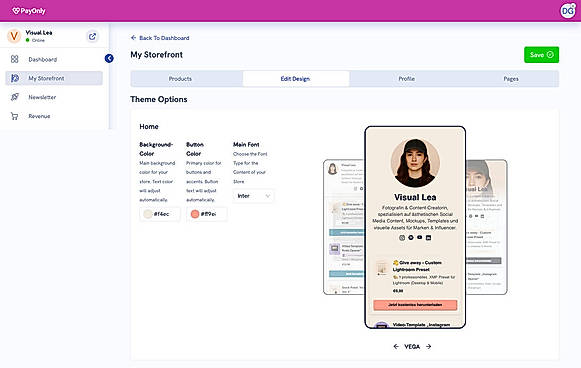The height and width of the screenshot is (368, 581).
Task: Show the next theme after VEGA
Action: pos(428,347)
